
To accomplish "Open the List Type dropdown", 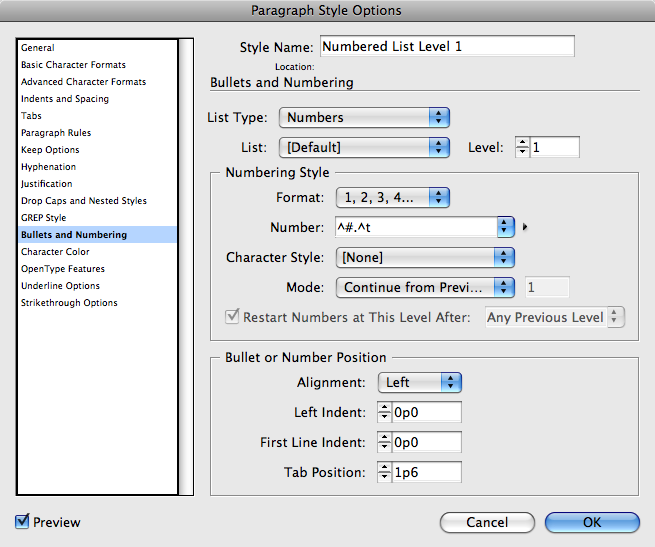I will [364, 118].
